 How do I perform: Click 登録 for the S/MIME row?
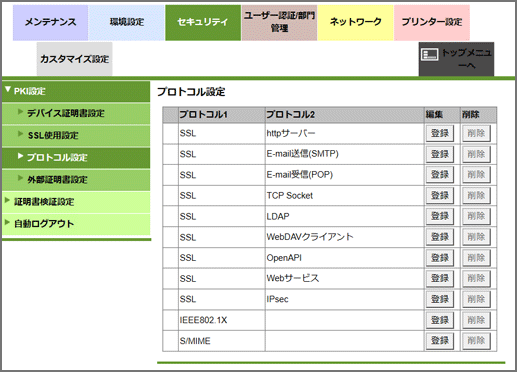point(440,341)
